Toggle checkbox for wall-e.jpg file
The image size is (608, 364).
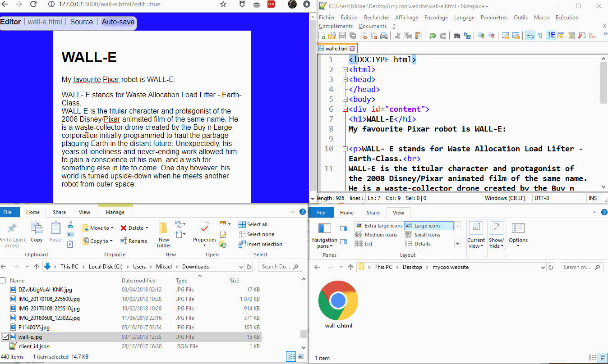click(5, 337)
